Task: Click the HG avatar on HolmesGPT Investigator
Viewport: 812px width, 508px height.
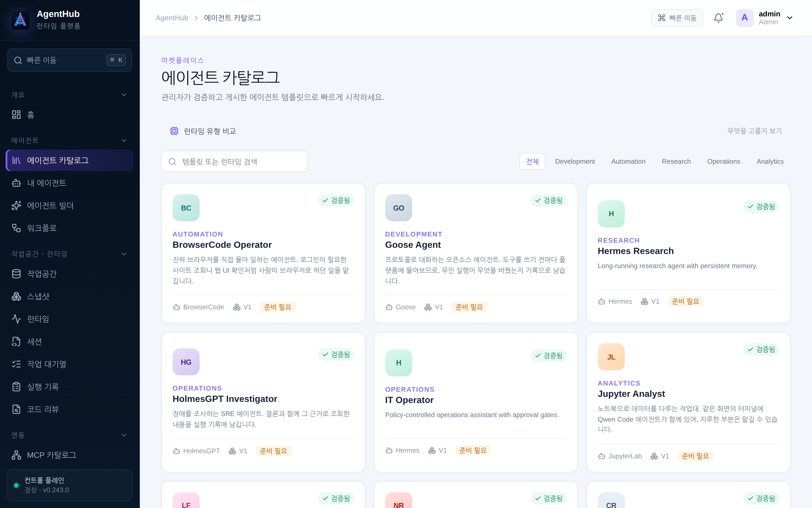Action: pyautogui.click(x=186, y=362)
